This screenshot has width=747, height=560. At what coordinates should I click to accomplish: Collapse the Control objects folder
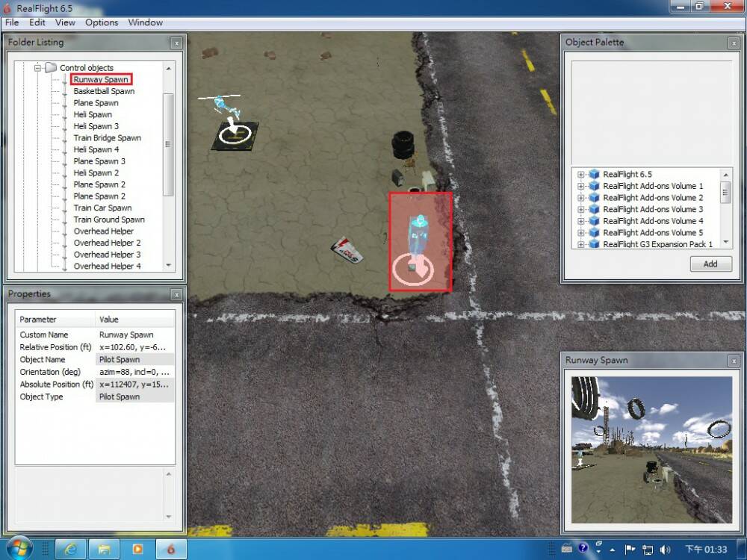[37, 68]
